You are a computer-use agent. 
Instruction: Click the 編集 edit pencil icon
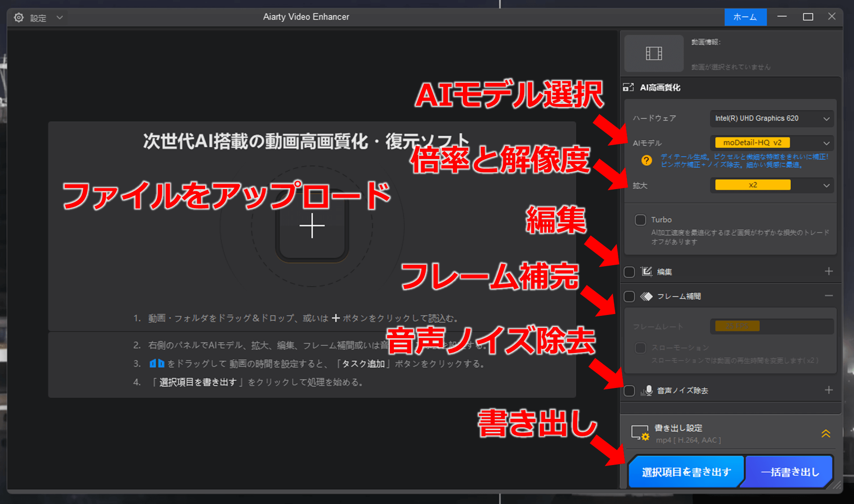[647, 271]
